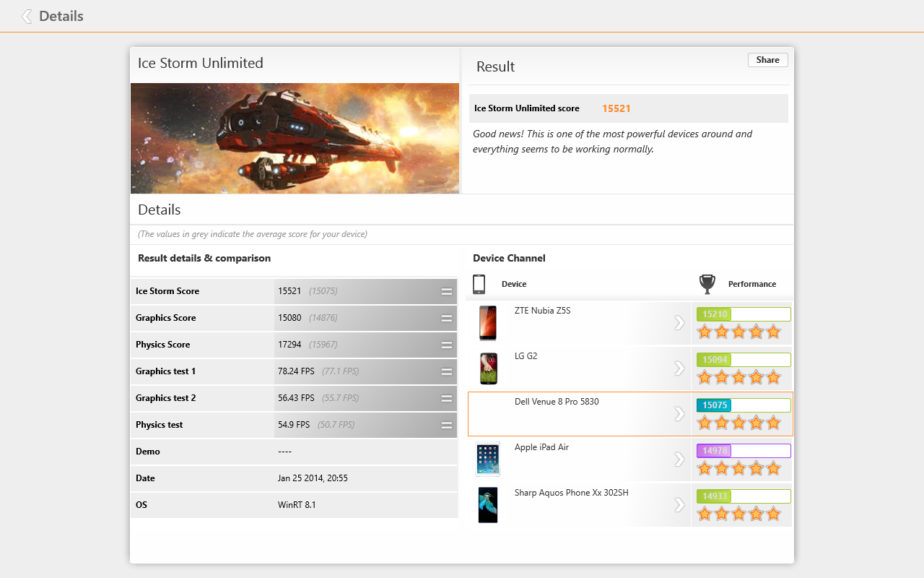
Task: Click the Result details & comparison heading
Action: 204,258
